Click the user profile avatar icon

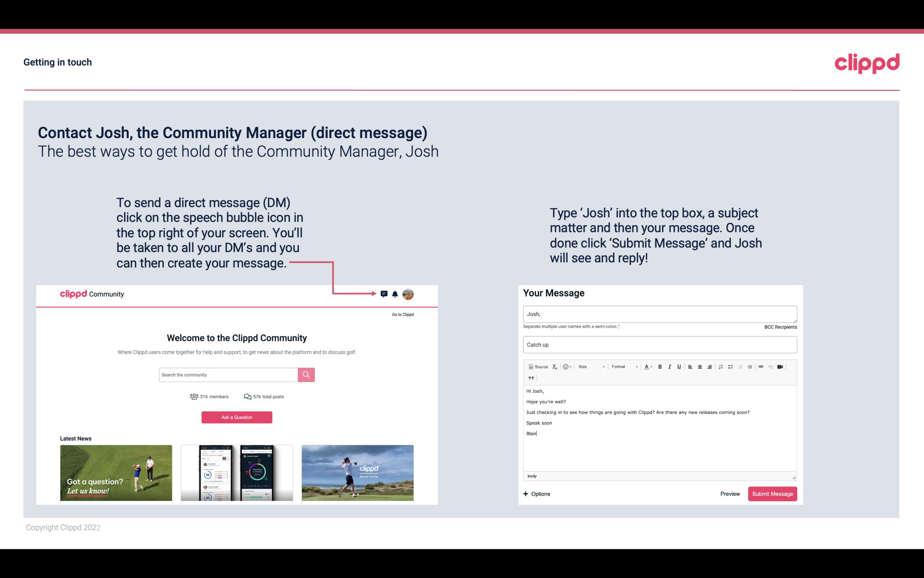point(408,294)
